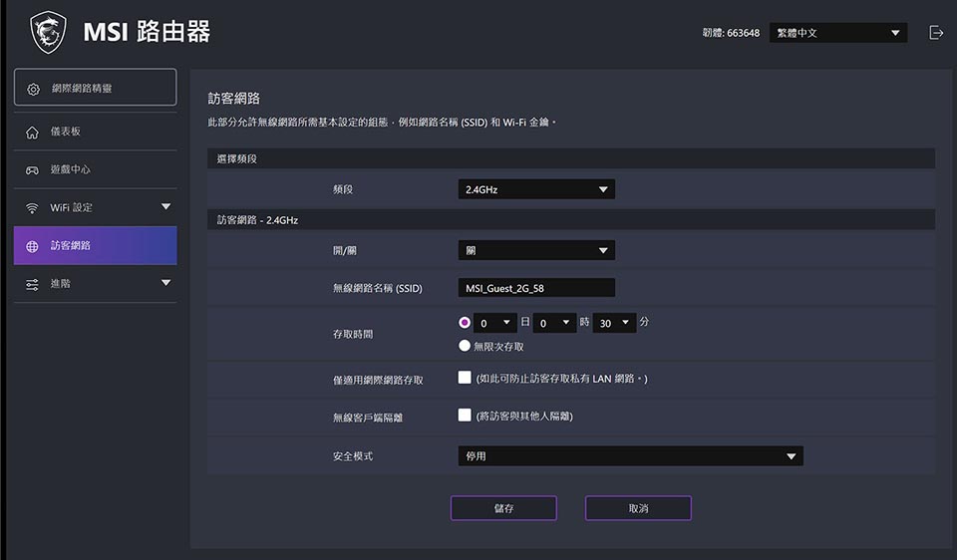Click the MSI dragon shield logo

(x=48, y=32)
